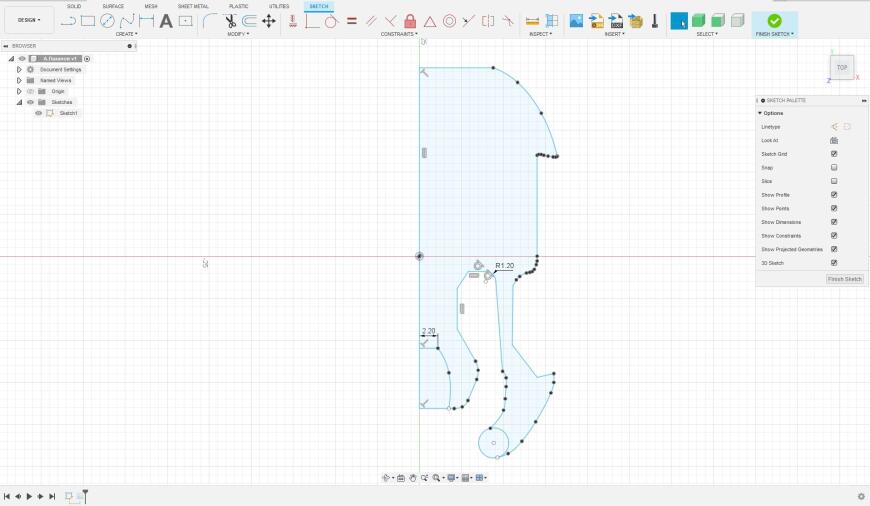Click the TOP face of the ViewCube

click(x=842, y=68)
